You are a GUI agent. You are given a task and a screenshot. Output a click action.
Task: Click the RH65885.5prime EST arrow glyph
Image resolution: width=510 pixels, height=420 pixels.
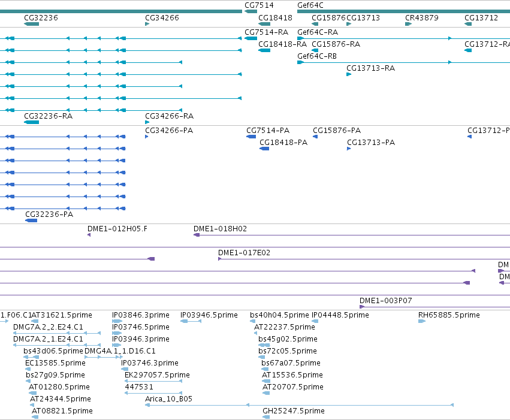coord(422,321)
